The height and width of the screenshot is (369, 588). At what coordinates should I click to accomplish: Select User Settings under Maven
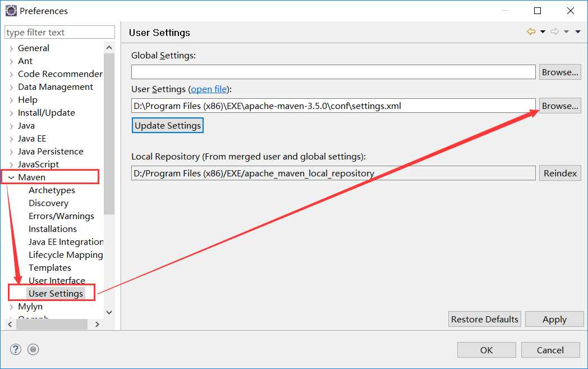click(56, 293)
